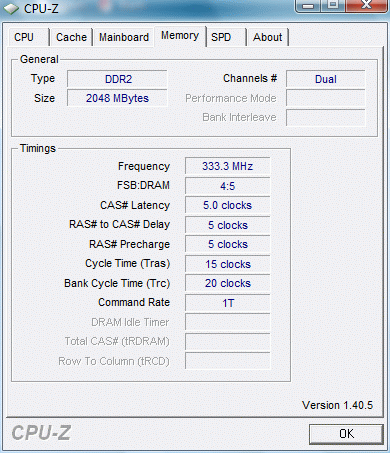Click the Memory tab
This screenshot has width=390, height=453.
pyautogui.click(x=180, y=36)
